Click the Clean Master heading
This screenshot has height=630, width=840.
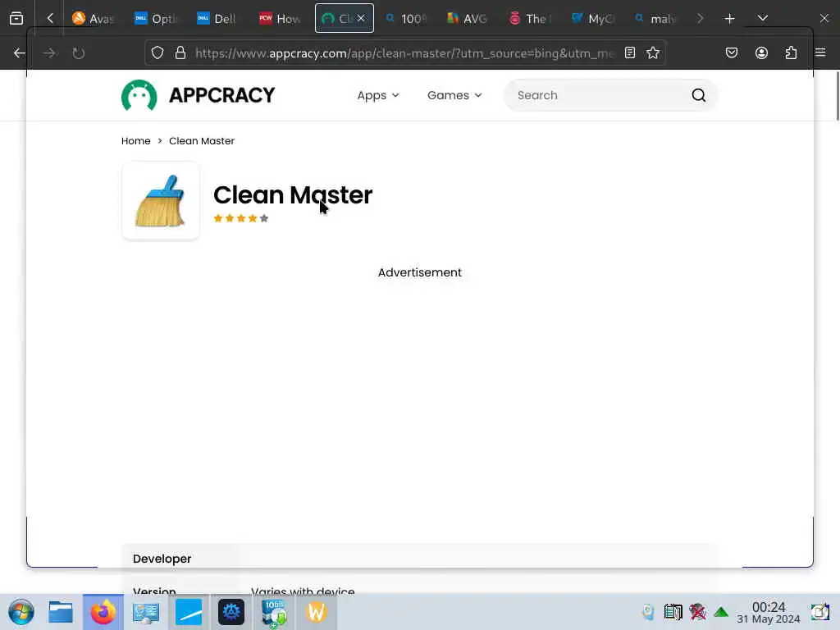point(293,195)
